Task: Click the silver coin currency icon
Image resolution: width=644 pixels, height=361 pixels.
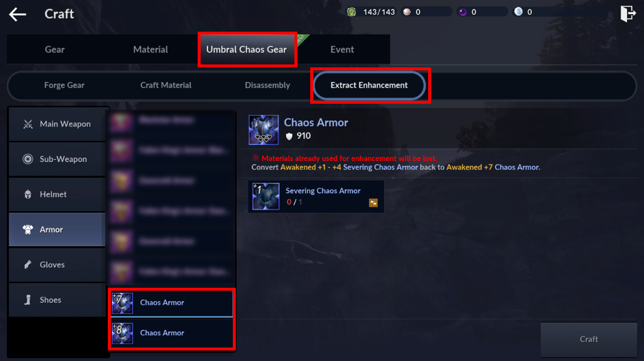Action: pyautogui.click(x=518, y=12)
